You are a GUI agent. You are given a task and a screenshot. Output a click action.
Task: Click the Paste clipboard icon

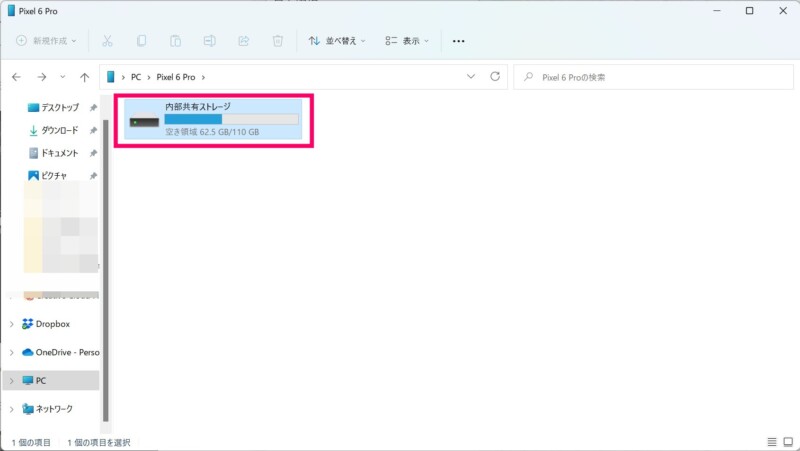pyautogui.click(x=176, y=41)
